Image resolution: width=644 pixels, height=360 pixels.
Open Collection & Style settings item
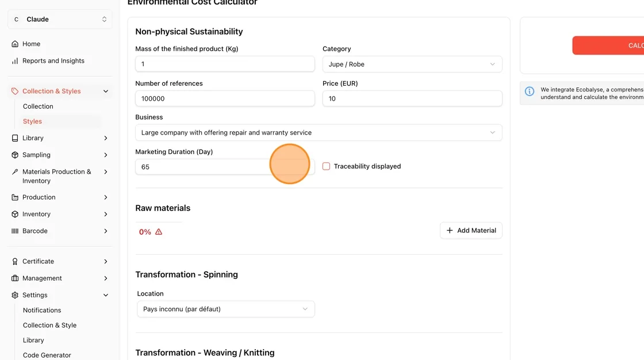click(49, 325)
